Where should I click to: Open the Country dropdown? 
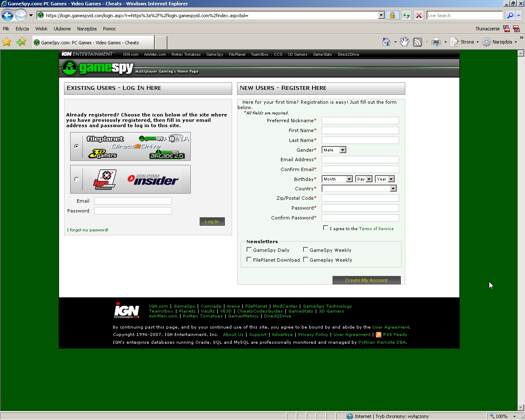(x=359, y=189)
